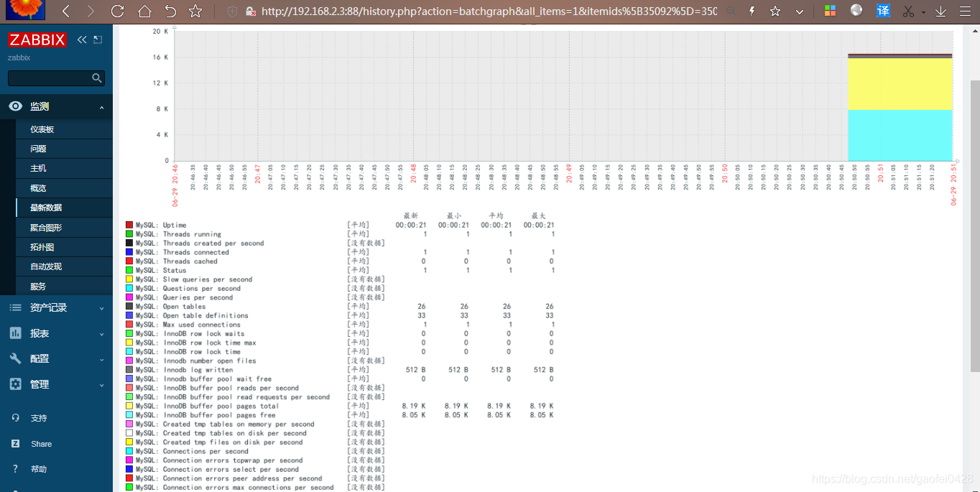
Task: Click legend text MySQL: Connections per second
Action: pos(192,452)
